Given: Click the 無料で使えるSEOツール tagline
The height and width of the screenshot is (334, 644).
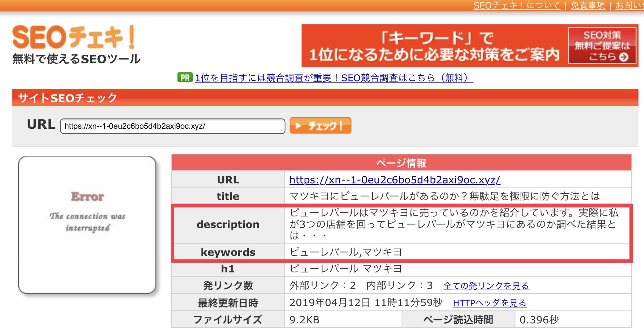Looking at the screenshot, I should (76, 59).
